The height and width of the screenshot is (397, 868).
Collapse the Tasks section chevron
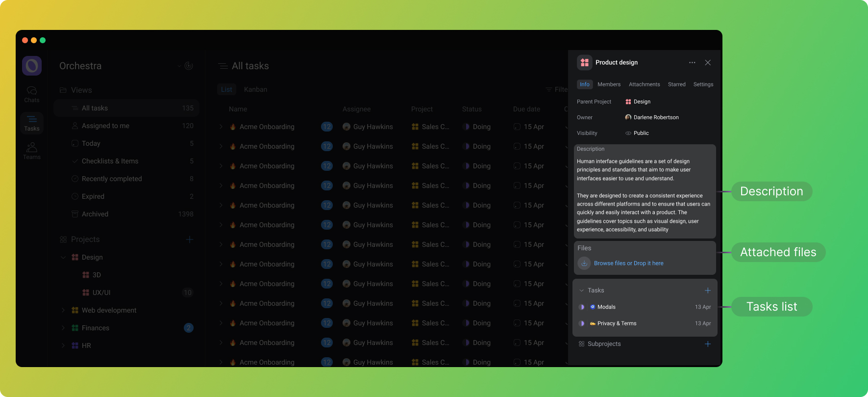(582, 291)
